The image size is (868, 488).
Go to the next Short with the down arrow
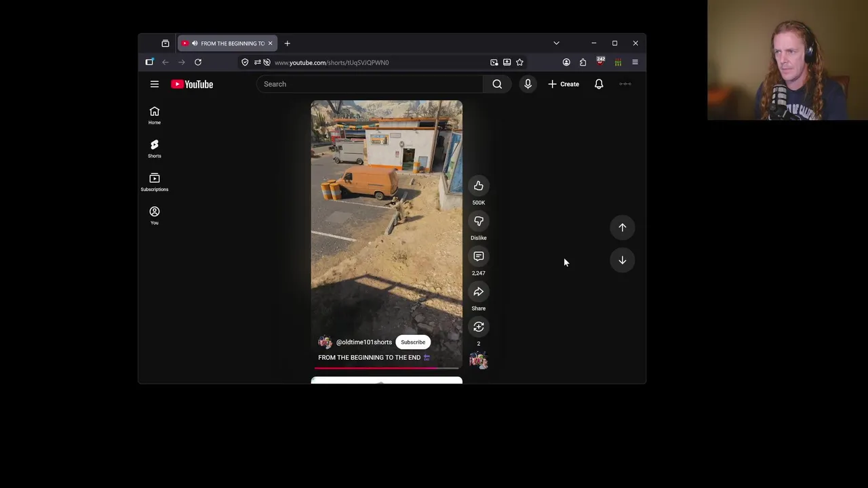click(623, 260)
